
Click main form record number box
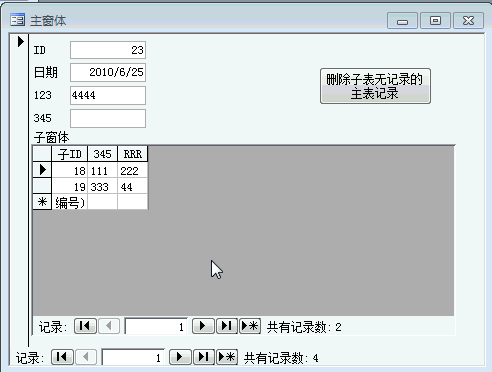pos(133,357)
